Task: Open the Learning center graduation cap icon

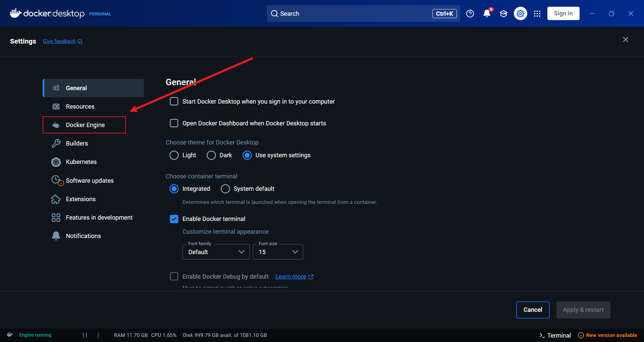Action: pos(503,13)
